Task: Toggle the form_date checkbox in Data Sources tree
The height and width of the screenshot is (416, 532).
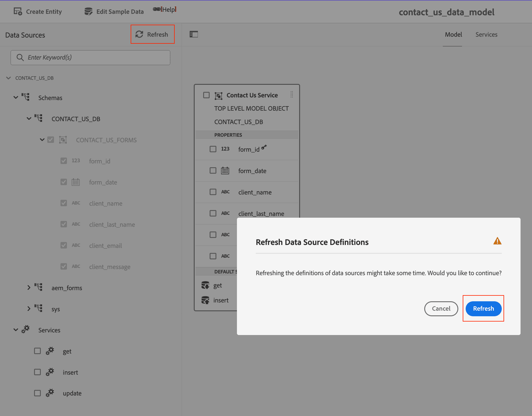Action: (x=64, y=182)
